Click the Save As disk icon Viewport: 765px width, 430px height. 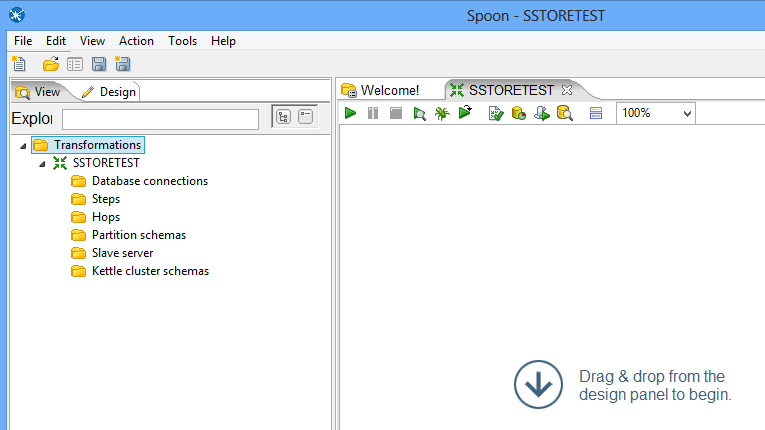[x=122, y=64]
